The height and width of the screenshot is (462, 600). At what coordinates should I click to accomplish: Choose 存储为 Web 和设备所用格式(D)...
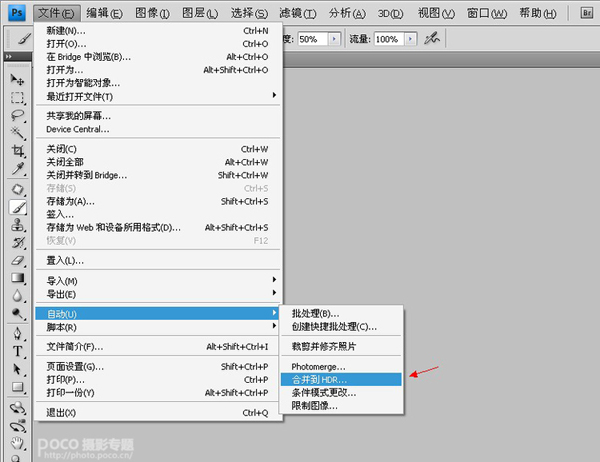point(158,228)
